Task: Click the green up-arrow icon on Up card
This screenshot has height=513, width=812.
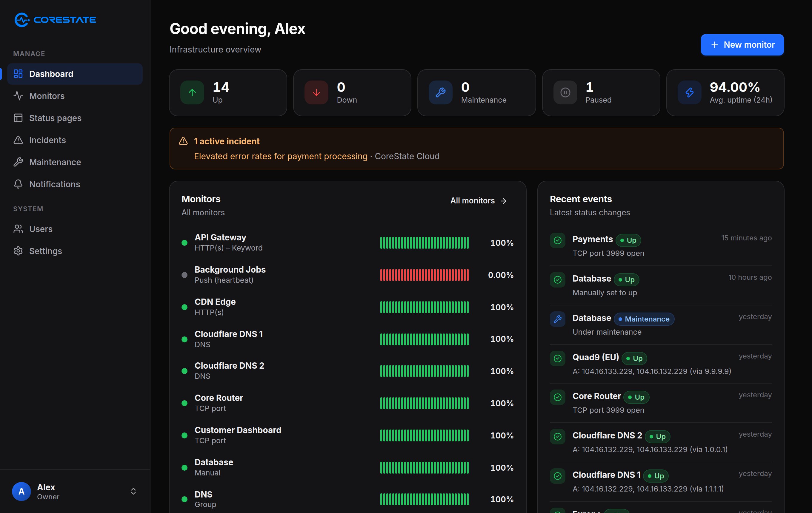Action: click(x=192, y=93)
